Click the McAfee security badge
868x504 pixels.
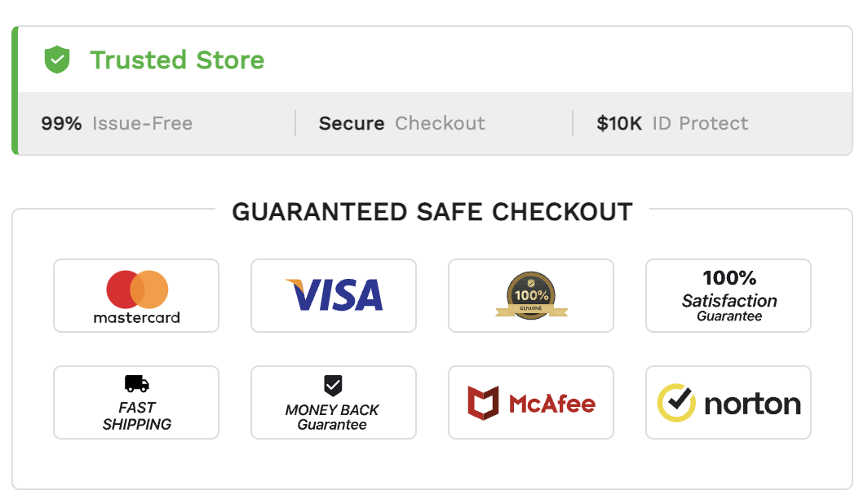tap(531, 403)
